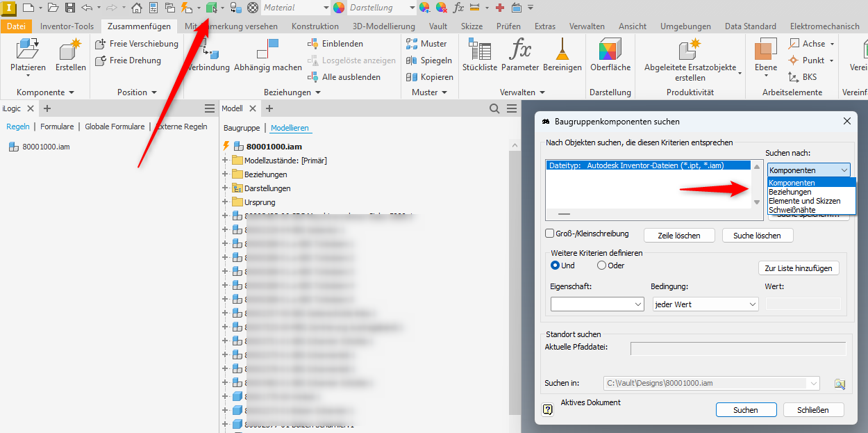868x433 pixels.
Task: Click the Zeile löschen button
Action: pyautogui.click(x=678, y=236)
